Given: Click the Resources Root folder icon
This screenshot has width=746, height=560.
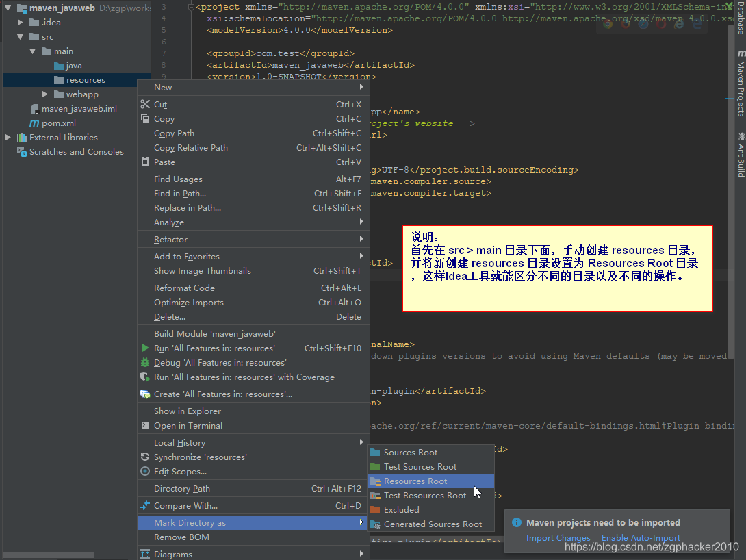Looking at the screenshot, I should 375,481.
